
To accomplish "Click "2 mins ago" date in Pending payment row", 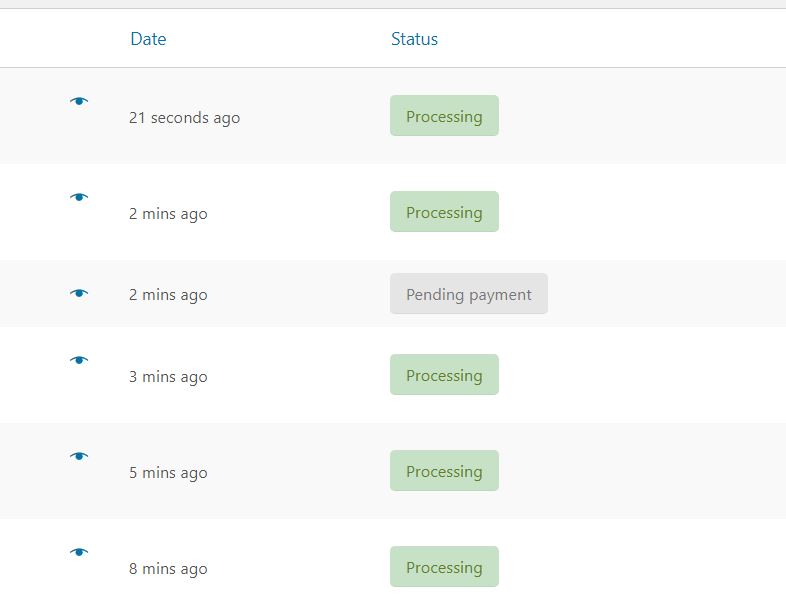I will coord(168,295).
